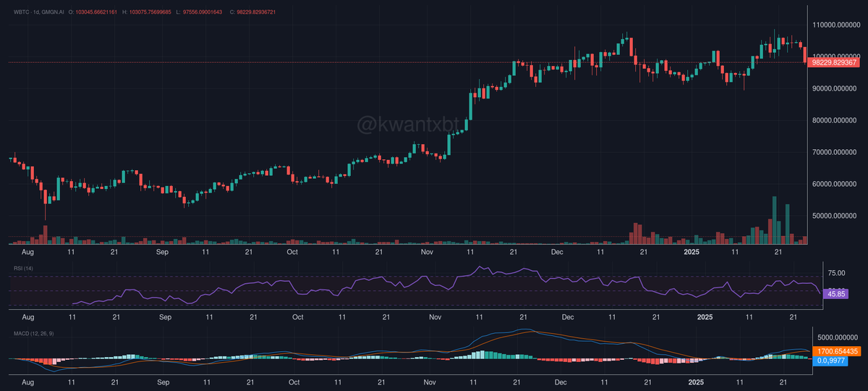This screenshot has width=868, height=391.
Task: Click Aug on the MACD time axis
Action: [x=27, y=382]
